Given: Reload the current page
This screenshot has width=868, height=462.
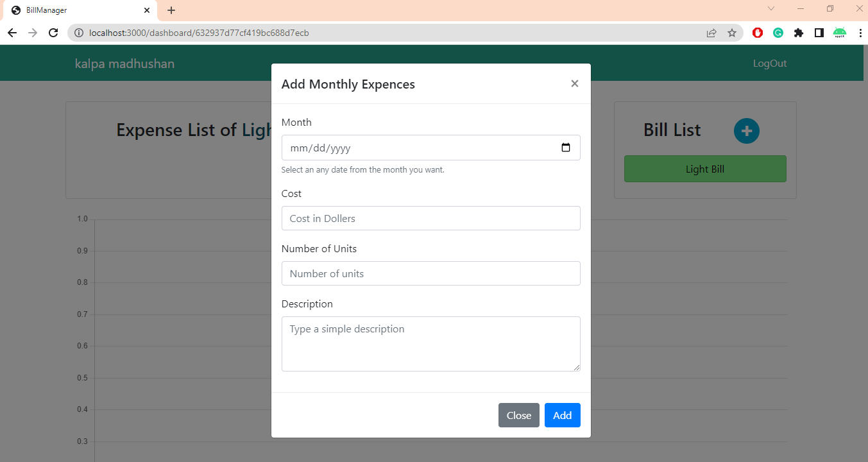Looking at the screenshot, I should [x=53, y=33].
